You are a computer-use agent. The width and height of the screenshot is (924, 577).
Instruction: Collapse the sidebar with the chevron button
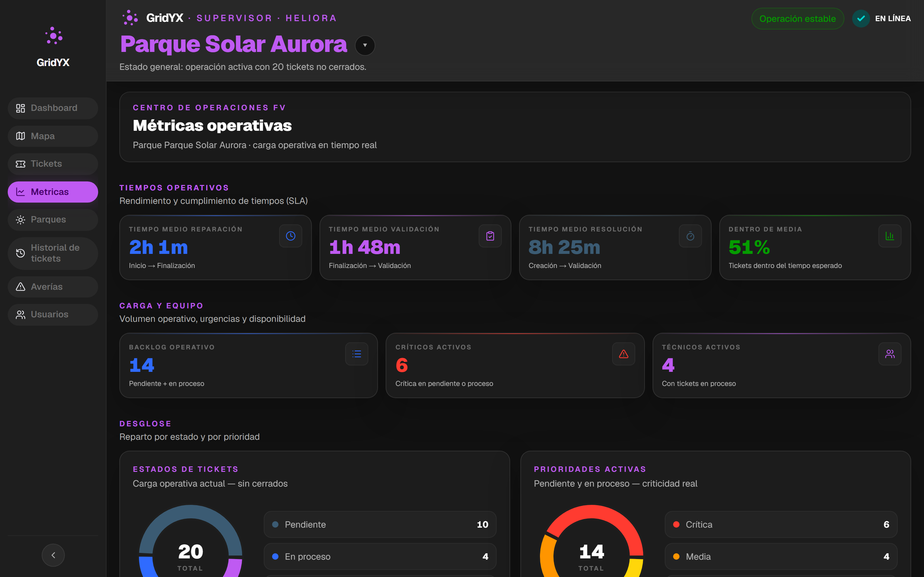pos(53,555)
